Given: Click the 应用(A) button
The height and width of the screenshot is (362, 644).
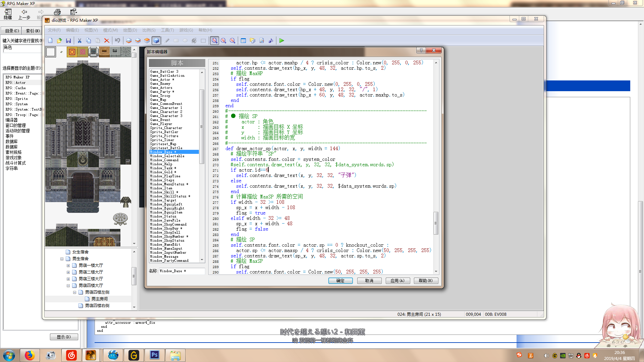Looking at the screenshot, I should click(398, 281).
